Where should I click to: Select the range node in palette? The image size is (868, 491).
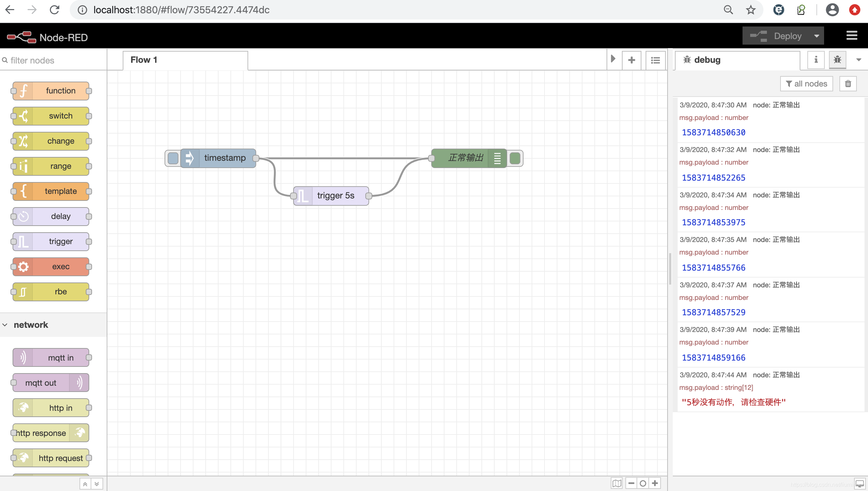coord(51,166)
